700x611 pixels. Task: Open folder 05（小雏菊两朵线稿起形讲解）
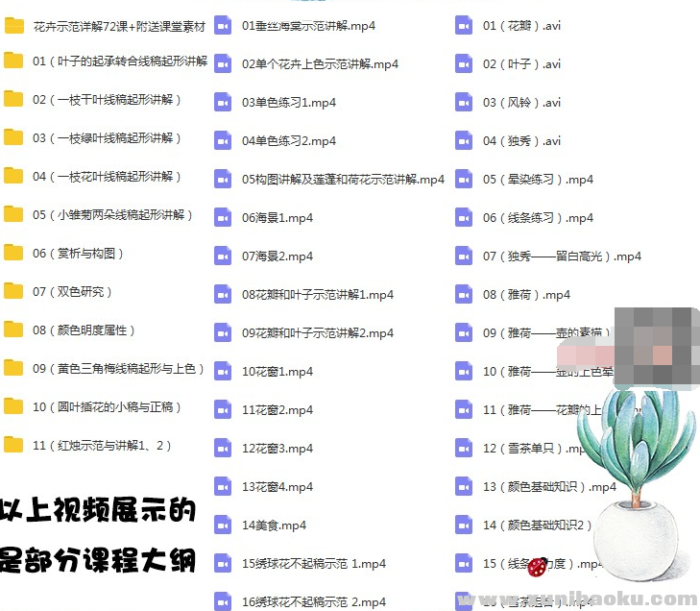[112, 215]
